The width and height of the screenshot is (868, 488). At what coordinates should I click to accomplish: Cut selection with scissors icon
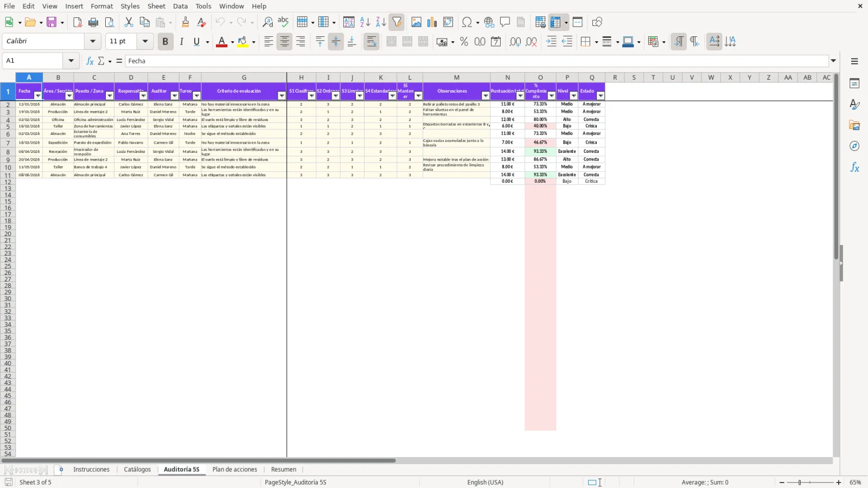tap(129, 22)
